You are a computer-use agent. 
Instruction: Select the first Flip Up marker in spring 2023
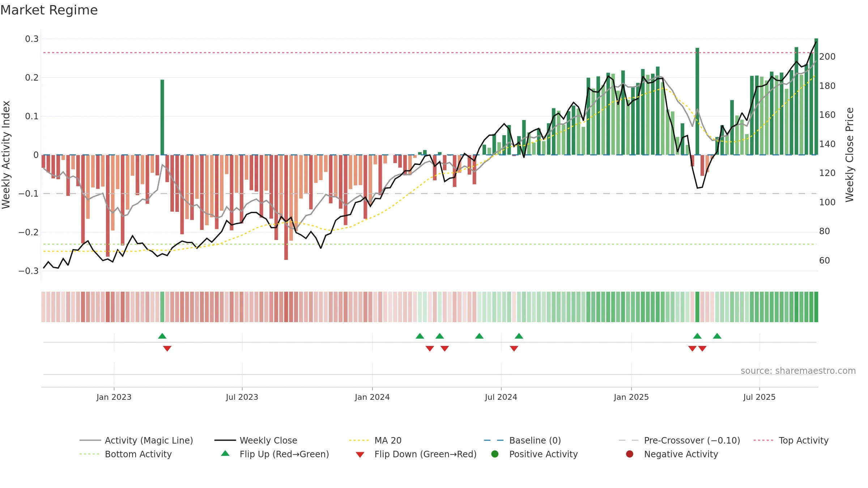click(162, 336)
